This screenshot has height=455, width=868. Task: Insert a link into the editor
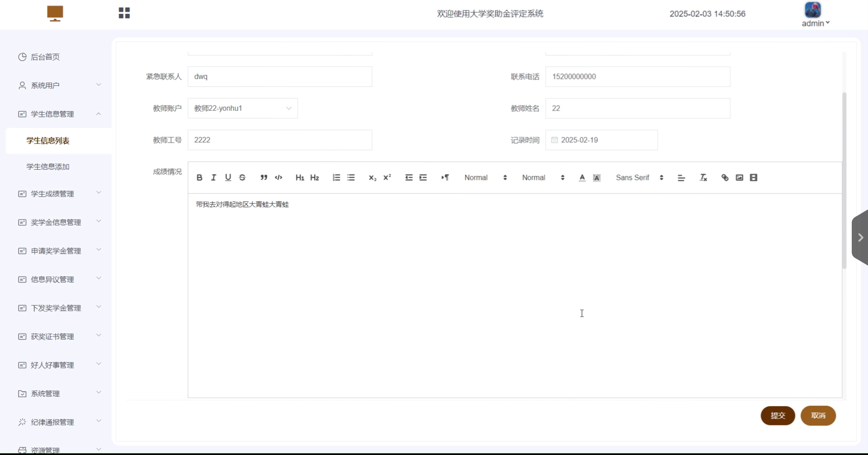[x=725, y=177]
